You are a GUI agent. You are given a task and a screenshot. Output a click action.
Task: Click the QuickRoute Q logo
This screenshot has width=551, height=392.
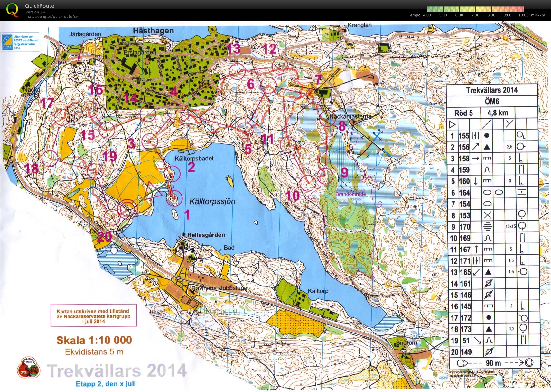pyautogui.click(x=12, y=10)
